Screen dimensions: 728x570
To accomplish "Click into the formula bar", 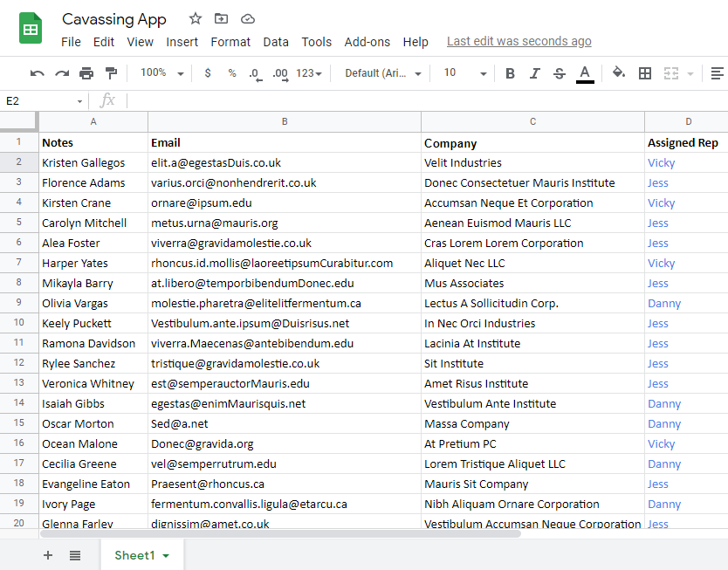I will click(427, 100).
